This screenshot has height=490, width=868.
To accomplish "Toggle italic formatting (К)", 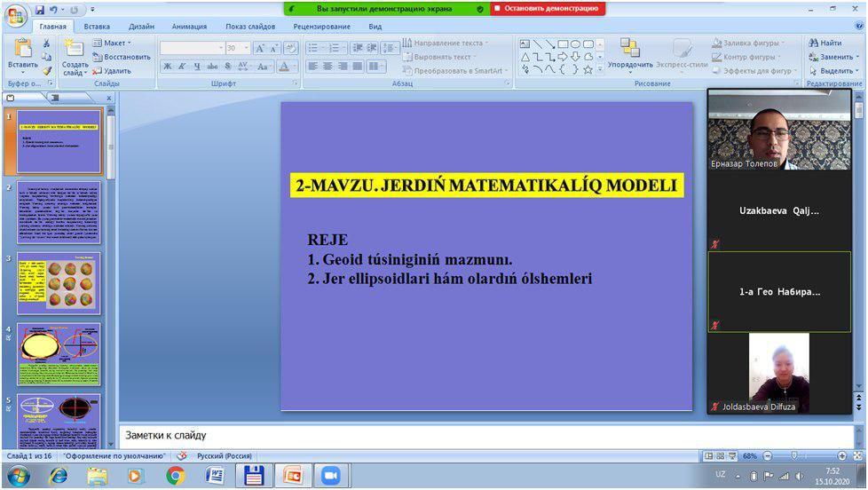I will tap(181, 67).
